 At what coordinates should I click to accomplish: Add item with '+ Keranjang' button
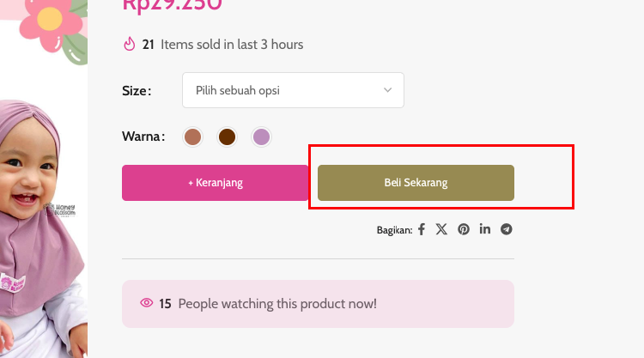[216, 183]
